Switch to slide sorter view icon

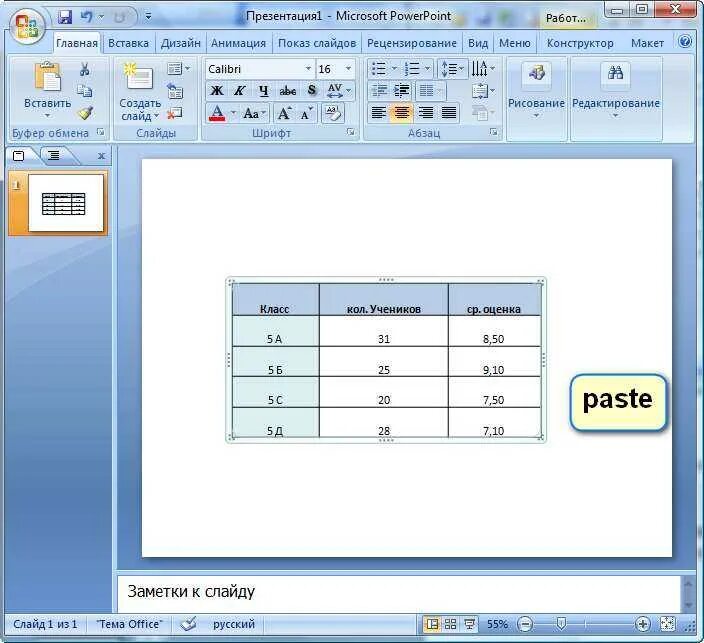coord(450,624)
